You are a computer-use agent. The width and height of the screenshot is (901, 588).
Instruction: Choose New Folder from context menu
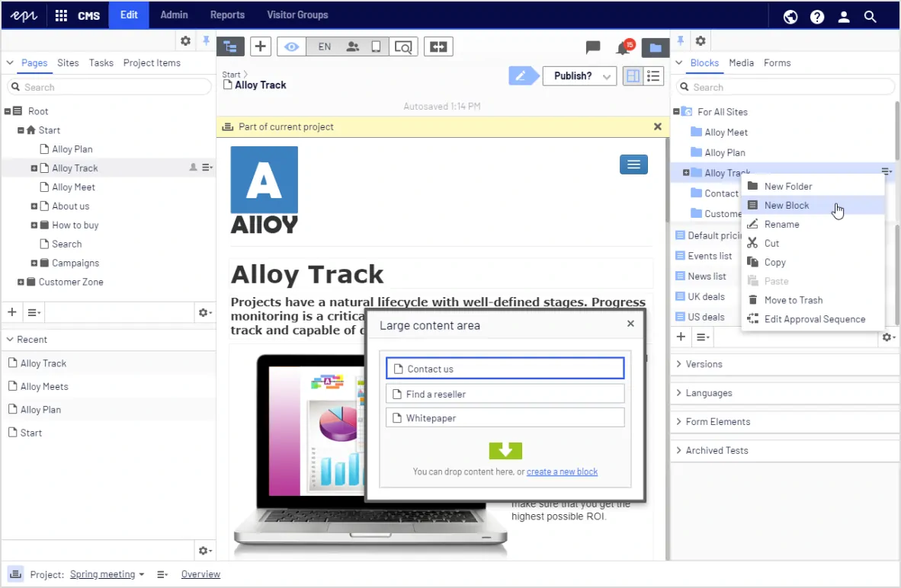tap(813, 186)
